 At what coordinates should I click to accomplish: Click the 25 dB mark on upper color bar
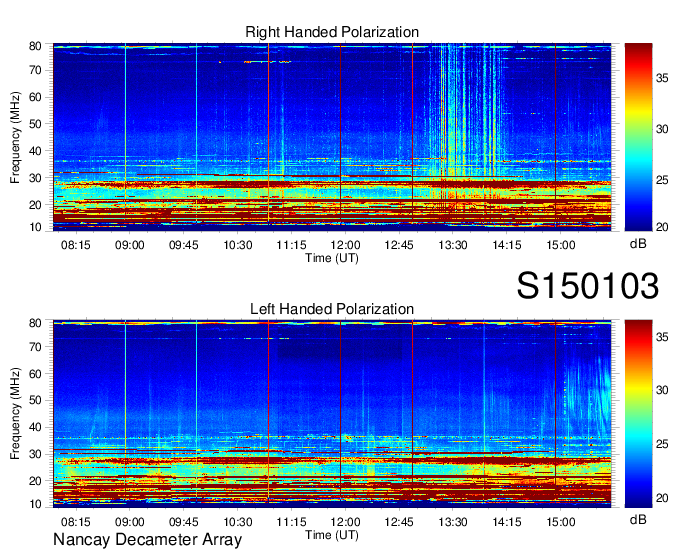[x=662, y=180]
